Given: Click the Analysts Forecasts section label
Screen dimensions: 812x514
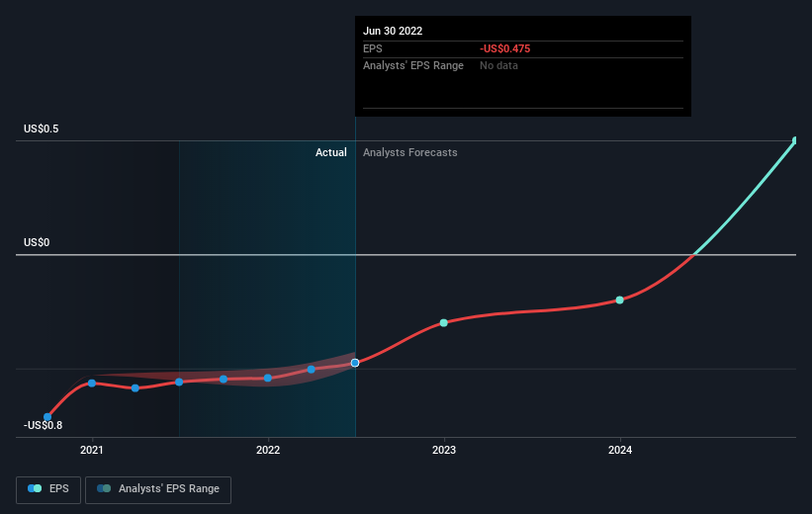Looking at the screenshot, I should [410, 152].
